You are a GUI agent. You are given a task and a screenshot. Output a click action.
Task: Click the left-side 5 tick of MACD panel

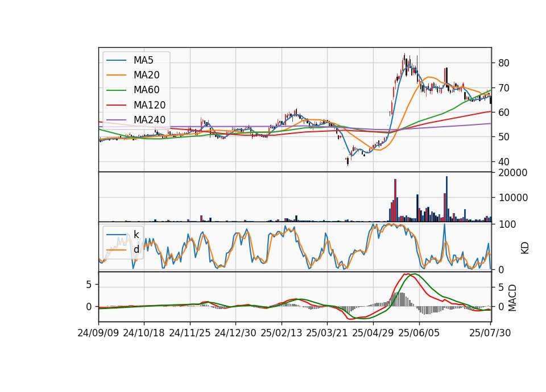pos(89,285)
